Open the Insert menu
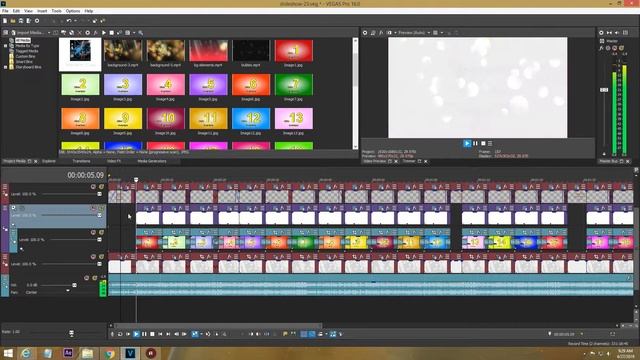640x360 pixels. click(42, 11)
